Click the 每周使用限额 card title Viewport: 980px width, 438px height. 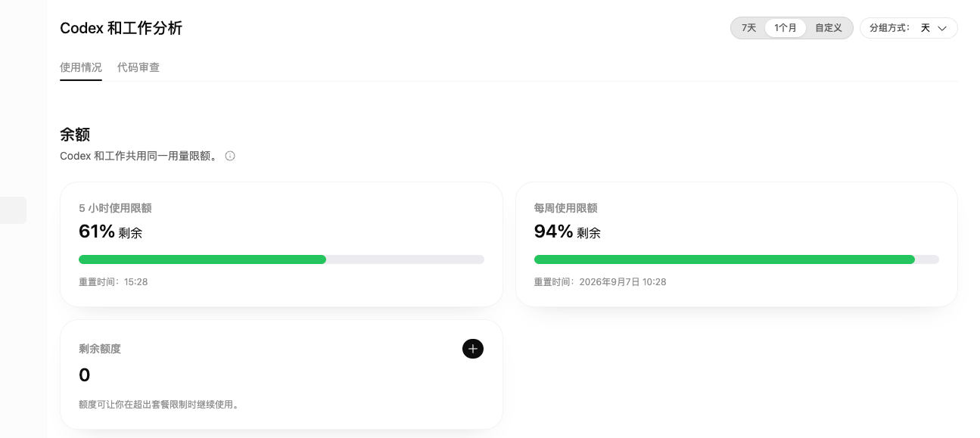click(566, 208)
